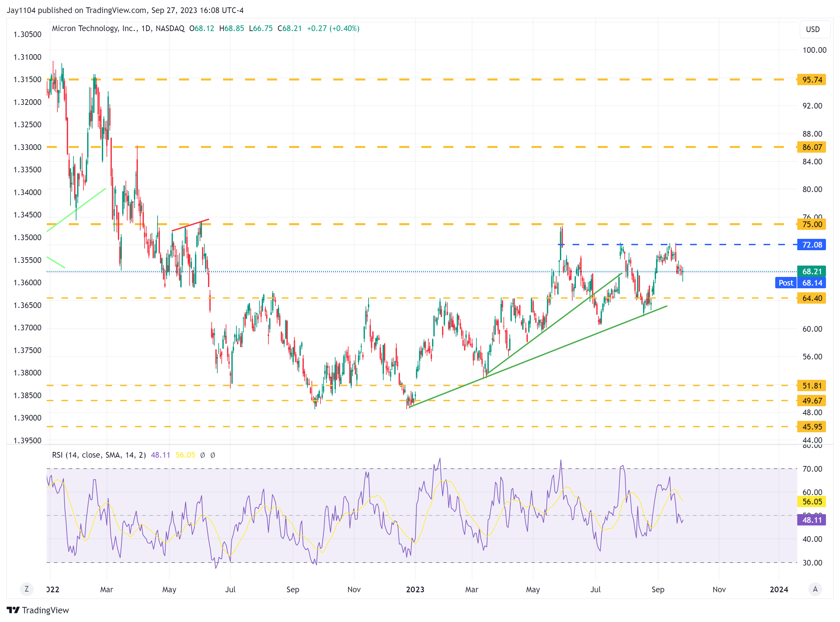This screenshot has height=622, width=840.
Task: Select the 75.00 price level label
Action: pos(811,224)
